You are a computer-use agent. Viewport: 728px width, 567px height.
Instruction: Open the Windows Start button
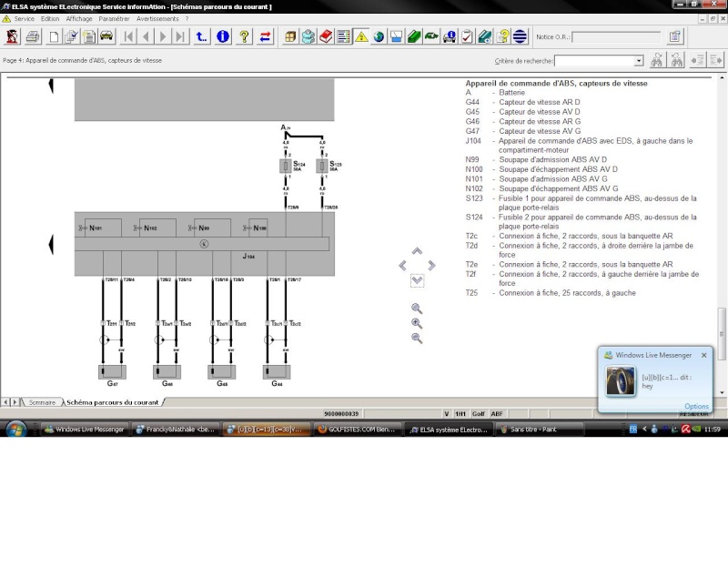[15, 429]
